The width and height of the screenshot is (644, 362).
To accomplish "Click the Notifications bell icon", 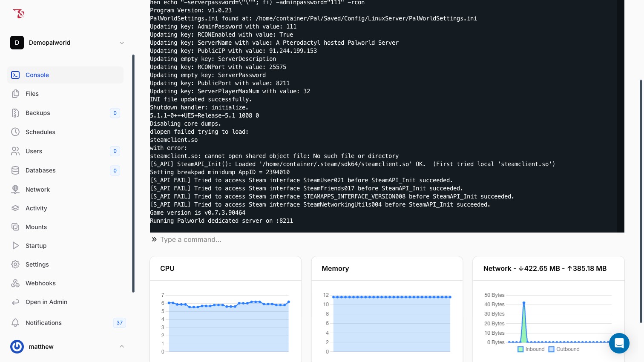I will tap(15, 323).
